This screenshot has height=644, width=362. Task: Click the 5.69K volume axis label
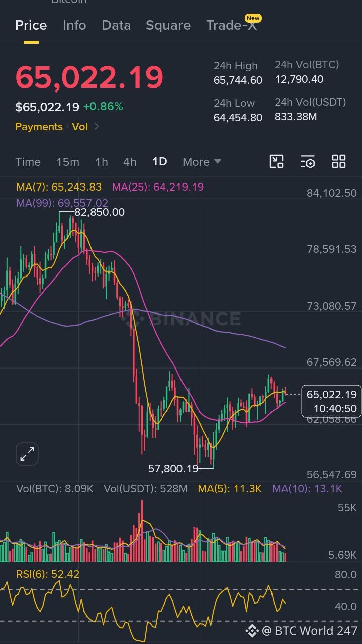[x=342, y=555]
